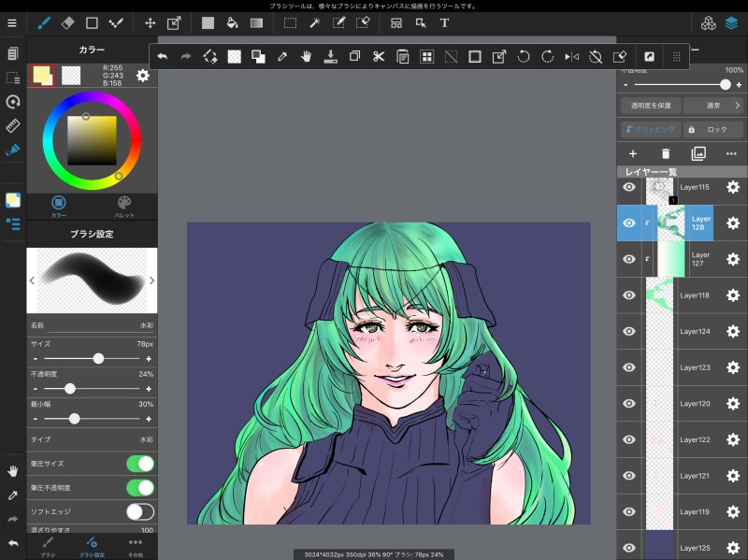Delete layer with the trash icon

[666, 153]
